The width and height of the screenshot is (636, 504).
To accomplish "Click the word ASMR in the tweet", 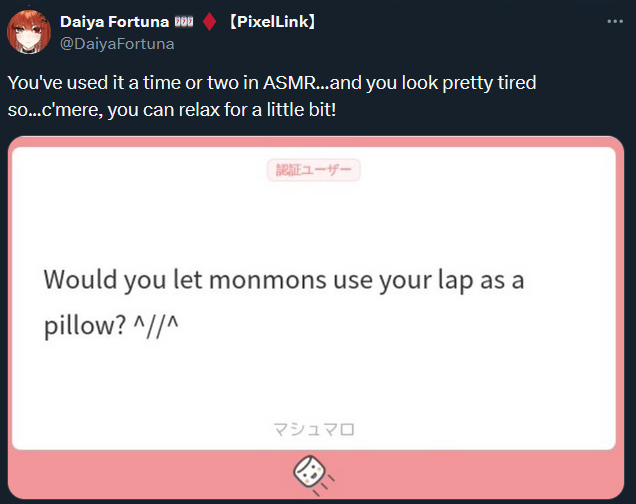I will point(289,83).
